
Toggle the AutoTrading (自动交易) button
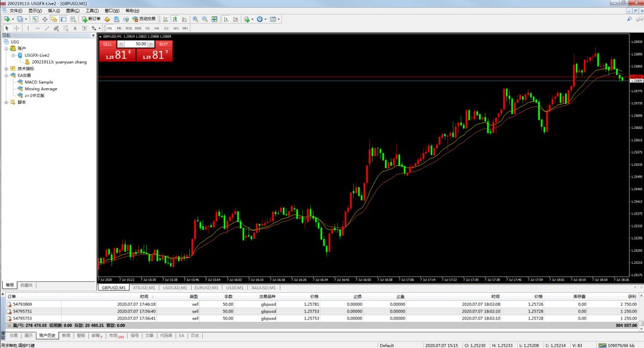[x=143, y=19]
